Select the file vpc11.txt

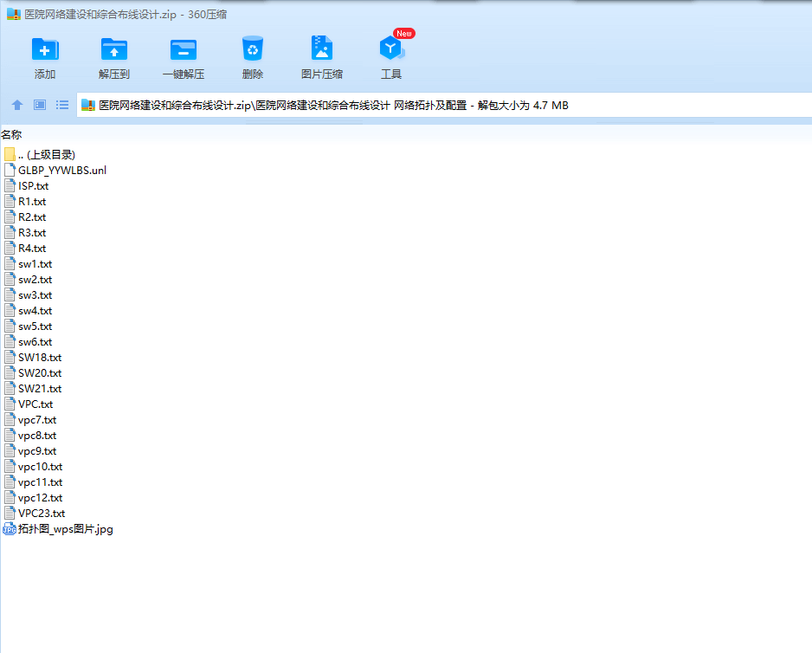(33, 482)
